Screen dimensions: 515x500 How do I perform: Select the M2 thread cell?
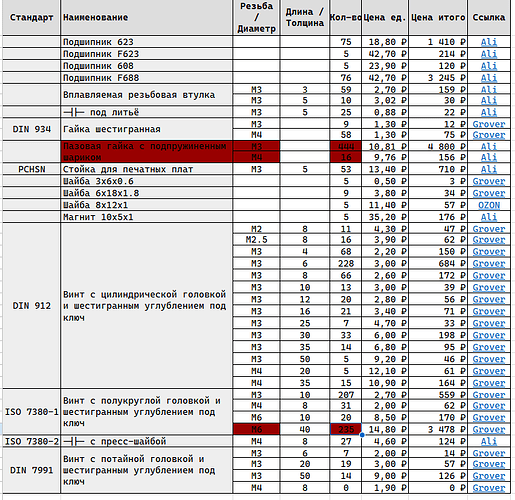256,229
